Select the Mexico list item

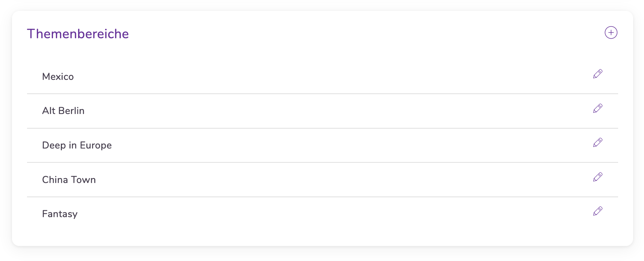[x=58, y=76]
